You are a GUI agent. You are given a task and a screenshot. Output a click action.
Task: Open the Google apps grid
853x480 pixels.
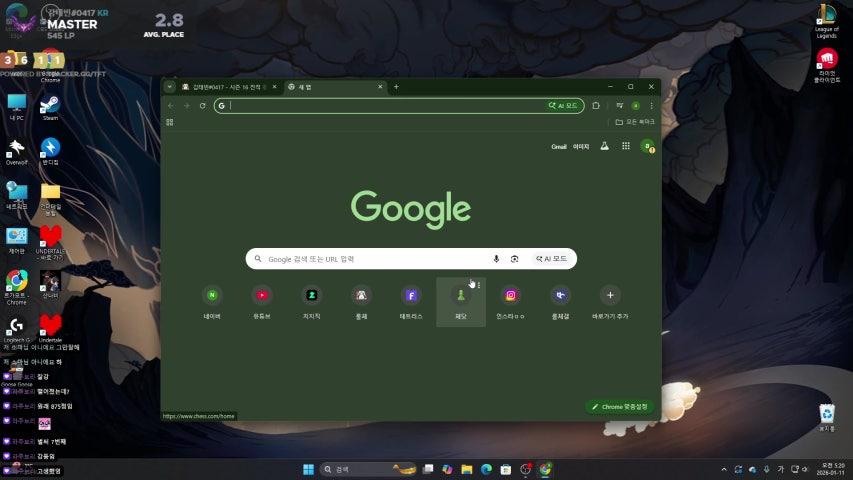pyautogui.click(x=626, y=146)
